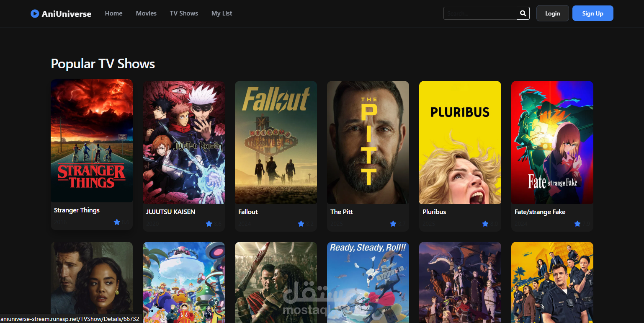Click the Login button
The width and height of the screenshot is (644, 323).
pyautogui.click(x=552, y=13)
